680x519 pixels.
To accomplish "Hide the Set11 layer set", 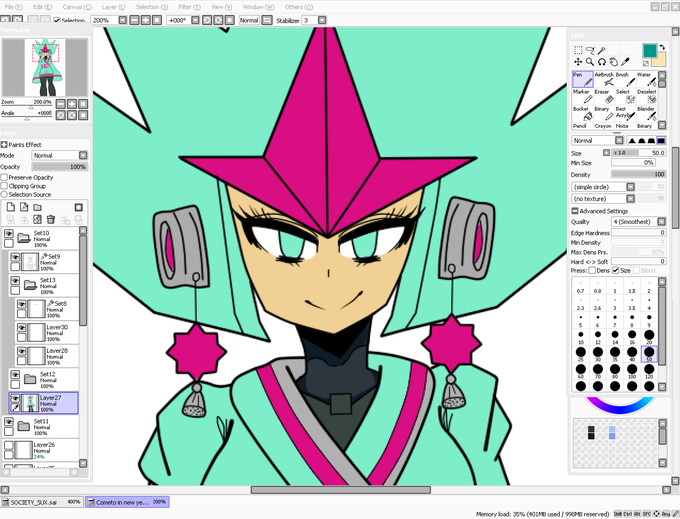I will (9, 421).
